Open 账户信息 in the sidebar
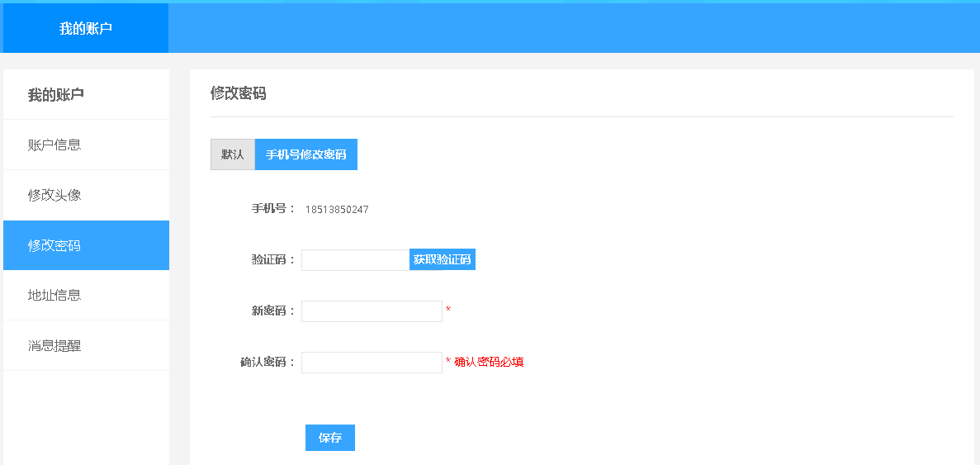This screenshot has height=465, width=980. point(54,145)
